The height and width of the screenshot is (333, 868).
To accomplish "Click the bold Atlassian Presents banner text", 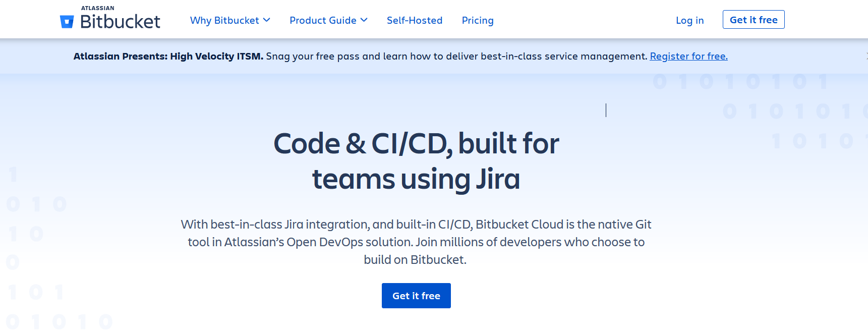I will pos(168,56).
